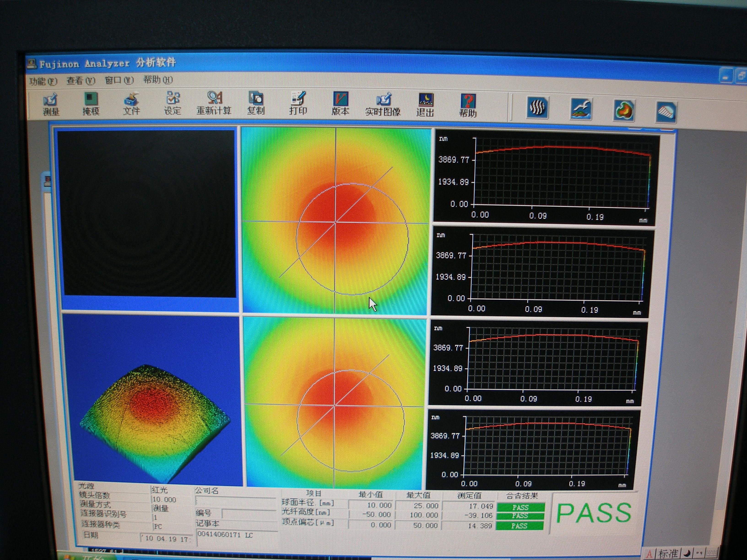Click the 编号 input field
The width and height of the screenshot is (747, 560).
[x=249, y=514]
